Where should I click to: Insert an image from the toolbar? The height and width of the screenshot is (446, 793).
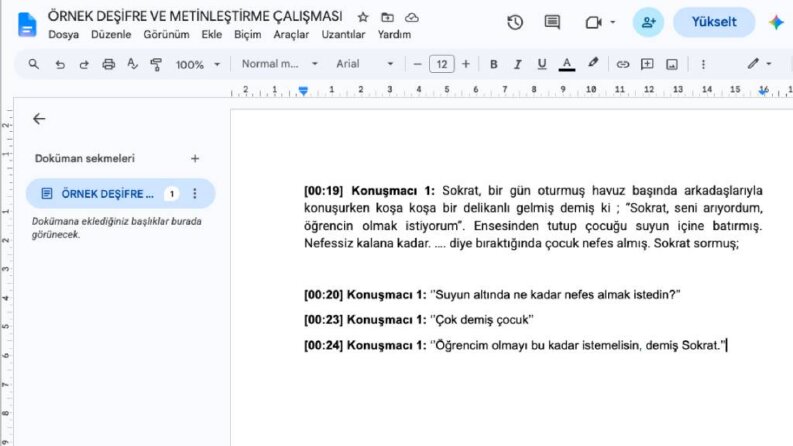[x=672, y=64]
